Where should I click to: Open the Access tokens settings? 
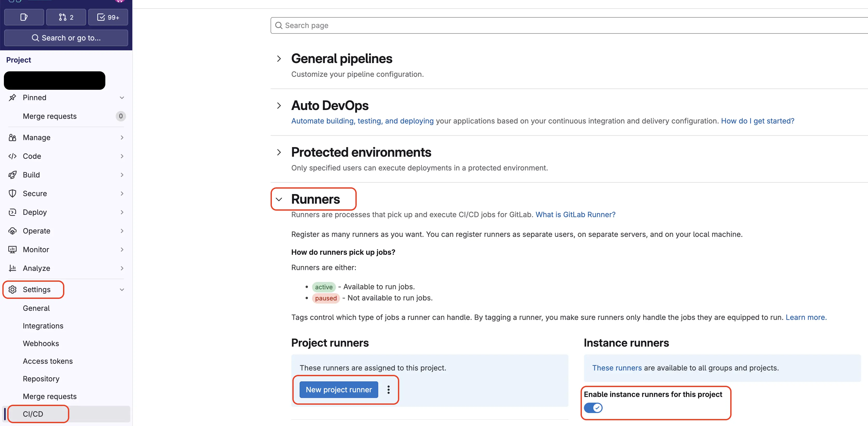coord(47,361)
